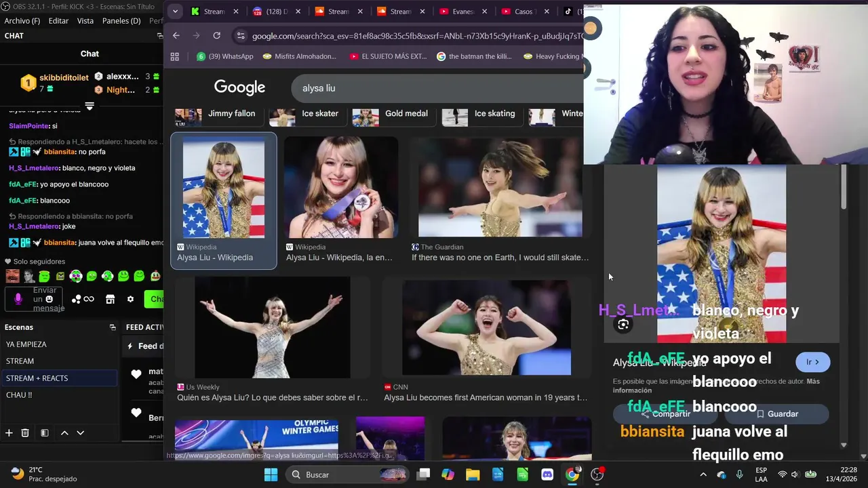
Task: Open the batman the killi bookmark
Action: (x=474, y=56)
